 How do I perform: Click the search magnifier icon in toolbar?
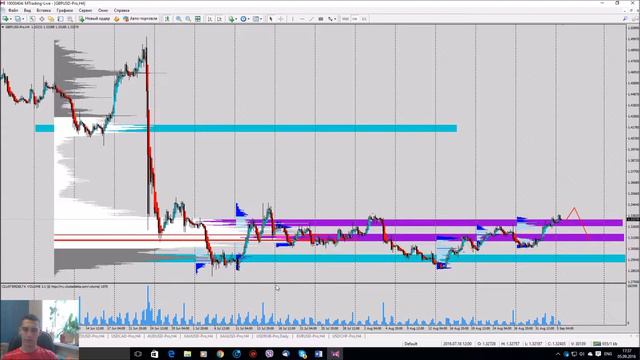pos(625,19)
